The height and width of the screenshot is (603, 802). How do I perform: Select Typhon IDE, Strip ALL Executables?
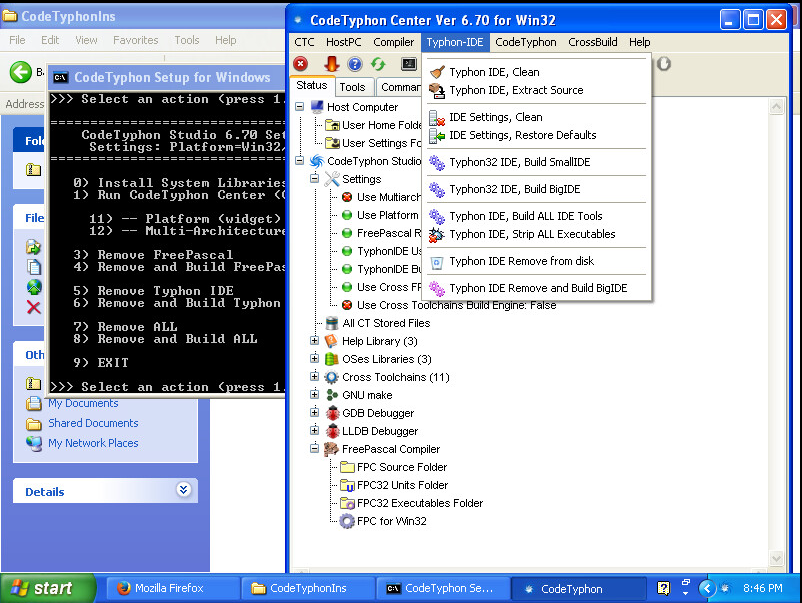pyautogui.click(x=532, y=234)
